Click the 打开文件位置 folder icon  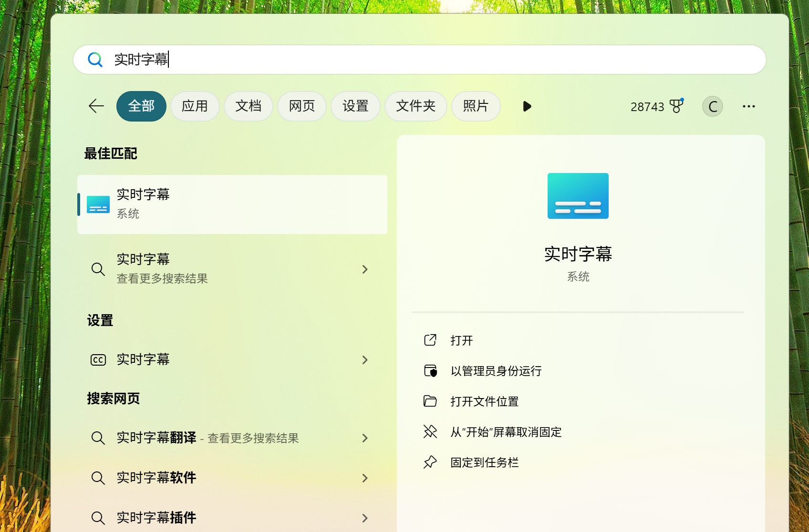click(x=430, y=401)
